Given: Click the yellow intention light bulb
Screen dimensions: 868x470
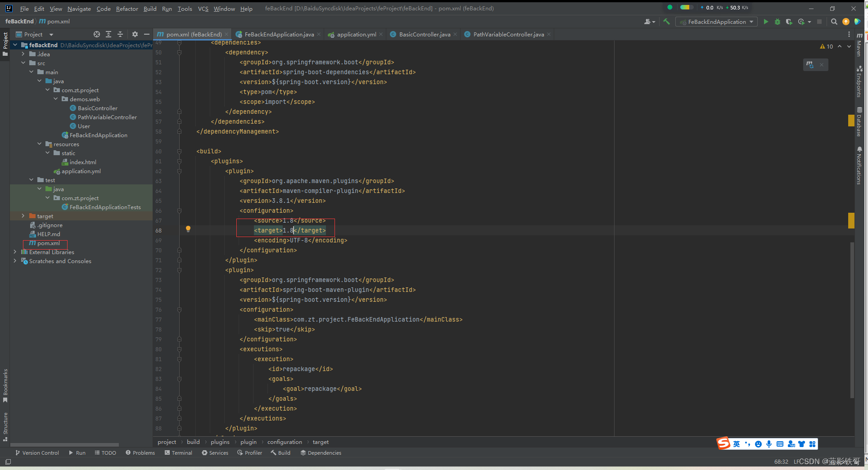Looking at the screenshot, I should [x=188, y=229].
